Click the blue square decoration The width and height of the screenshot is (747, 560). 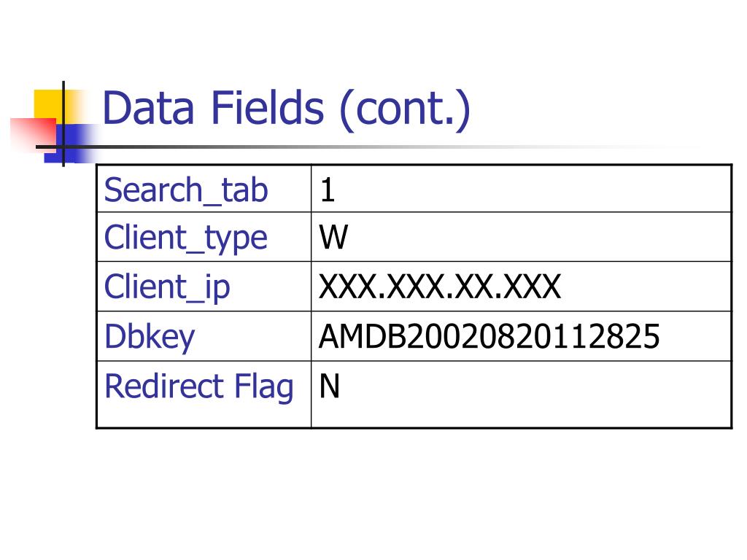(68, 144)
